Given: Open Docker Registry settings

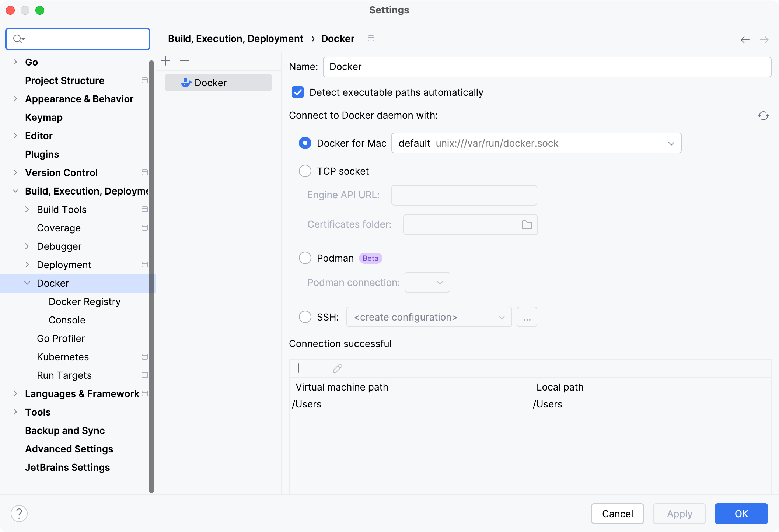Looking at the screenshot, I should click(84, 301).
